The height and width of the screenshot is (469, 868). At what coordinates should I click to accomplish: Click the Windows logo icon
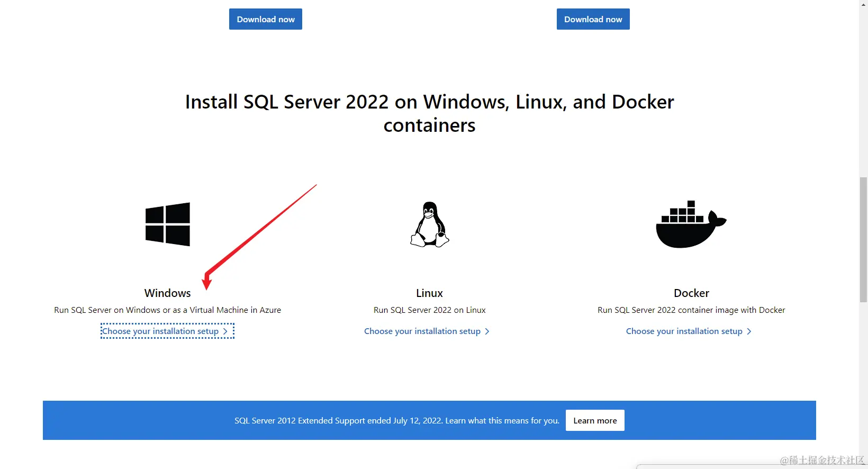point(168,224)
